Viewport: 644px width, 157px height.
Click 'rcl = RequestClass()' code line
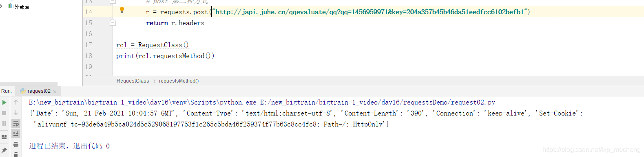click(153, 45)
